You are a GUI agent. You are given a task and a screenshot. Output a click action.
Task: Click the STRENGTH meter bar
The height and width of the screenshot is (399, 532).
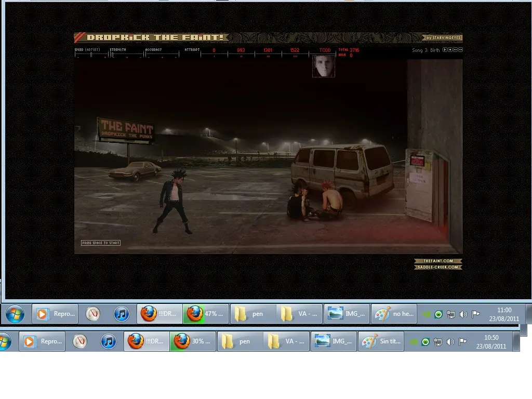[127, 54]
